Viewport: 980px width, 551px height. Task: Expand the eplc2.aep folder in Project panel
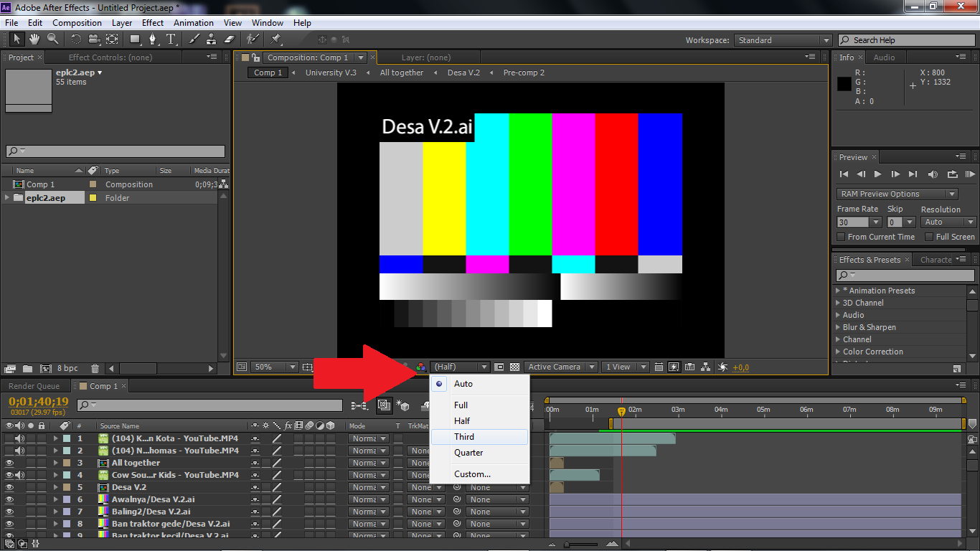pyautogui.click(x=6, y=197)
